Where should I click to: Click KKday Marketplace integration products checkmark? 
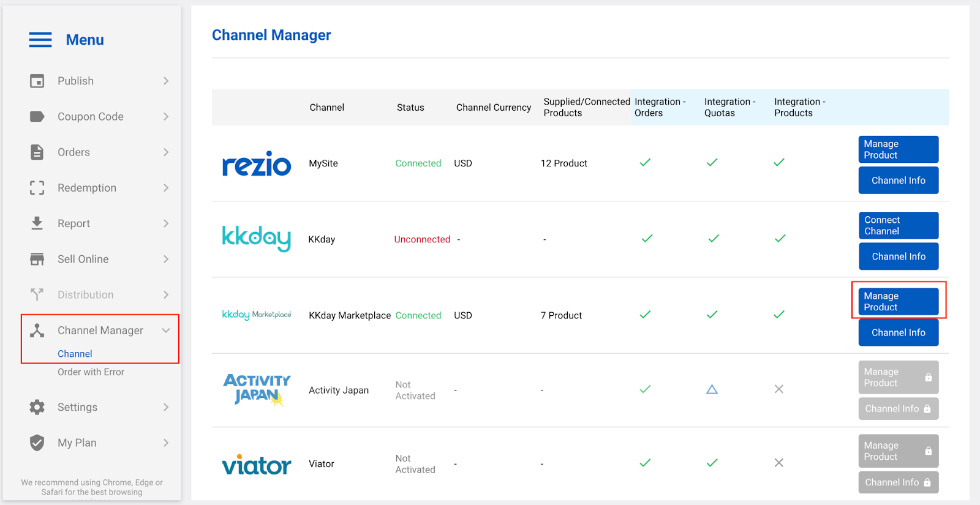[779, 314]
